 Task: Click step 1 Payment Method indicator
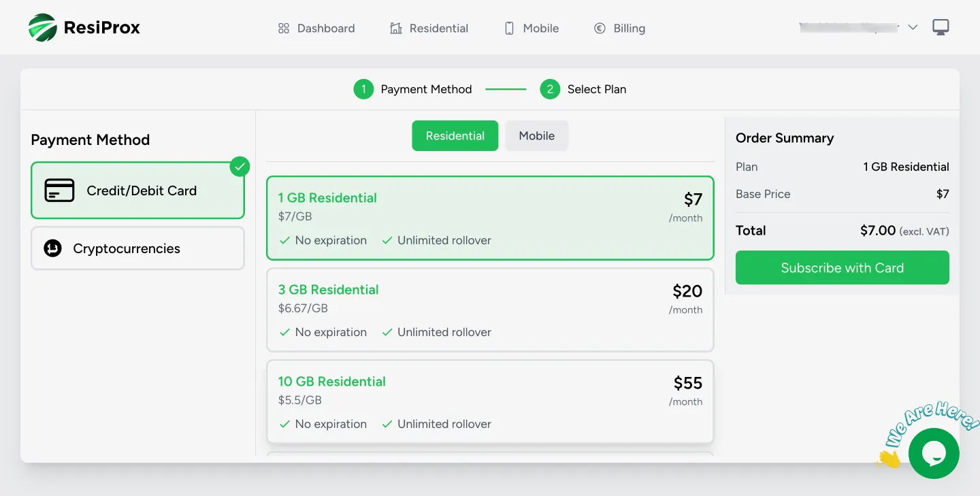(x=363, y=89)
